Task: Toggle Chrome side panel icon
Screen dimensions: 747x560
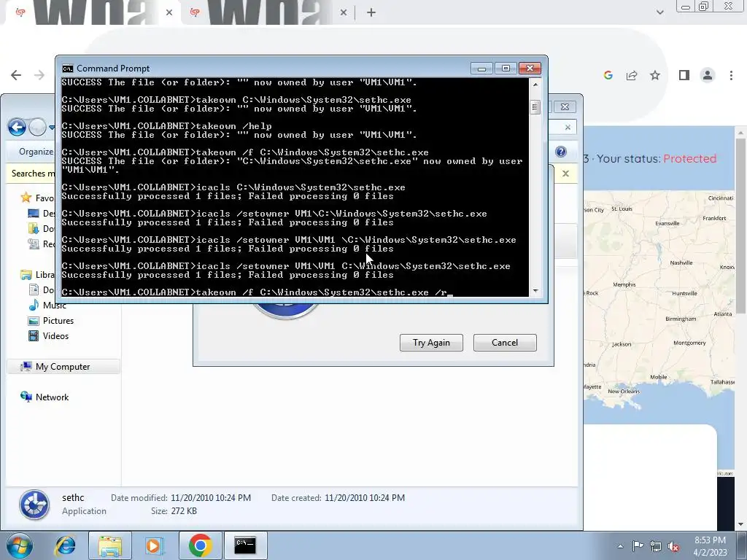Action: pyautogui.click(x=684, y=75)
